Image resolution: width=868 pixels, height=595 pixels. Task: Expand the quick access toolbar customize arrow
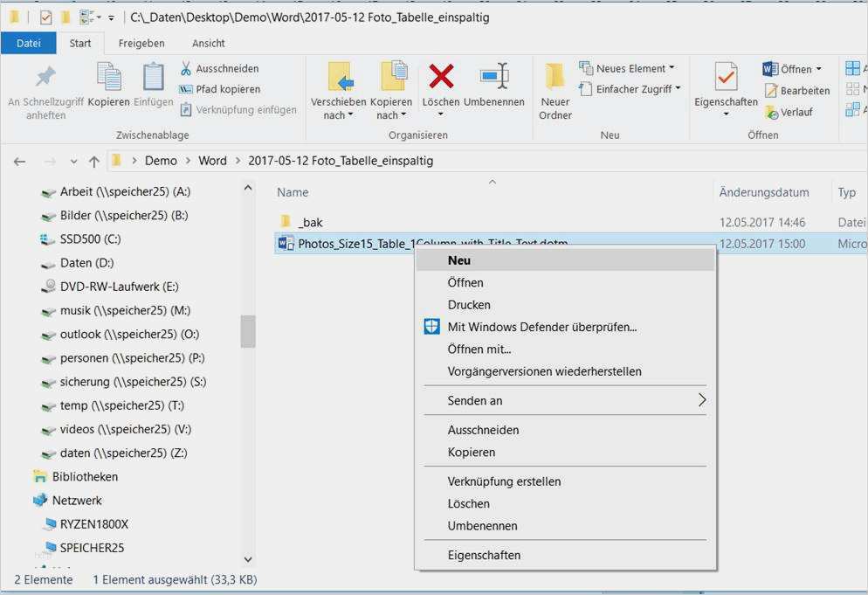pos(111,18)
